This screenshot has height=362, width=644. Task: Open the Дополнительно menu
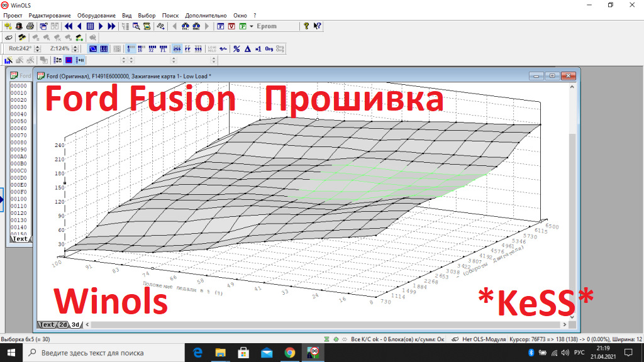click(x=206, y=15)
